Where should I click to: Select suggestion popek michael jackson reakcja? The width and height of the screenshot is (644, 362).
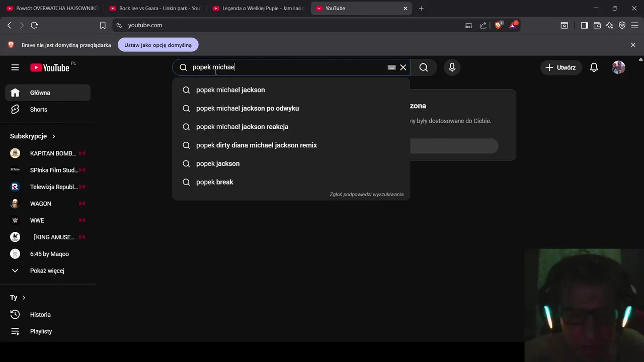[242, 127]
